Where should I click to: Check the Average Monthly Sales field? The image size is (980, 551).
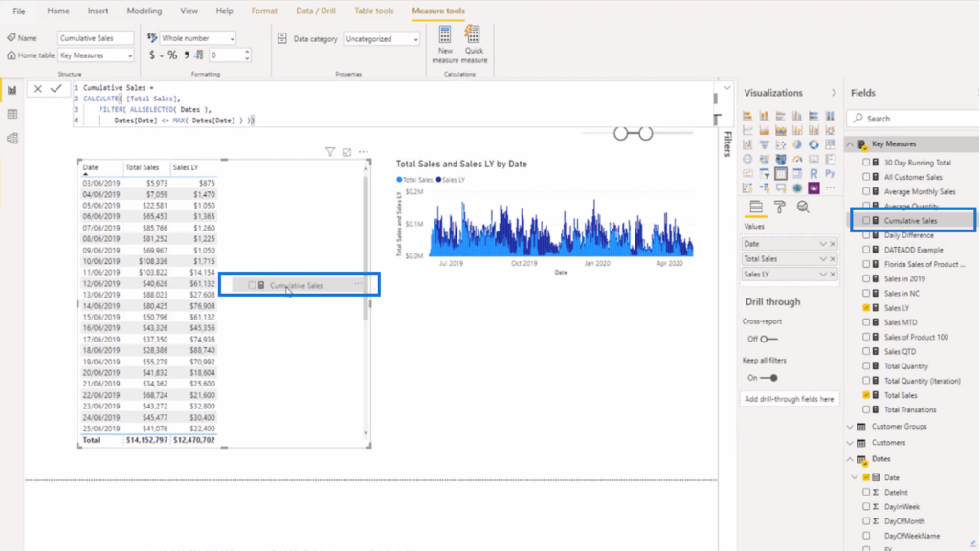[x=866, y=191]
